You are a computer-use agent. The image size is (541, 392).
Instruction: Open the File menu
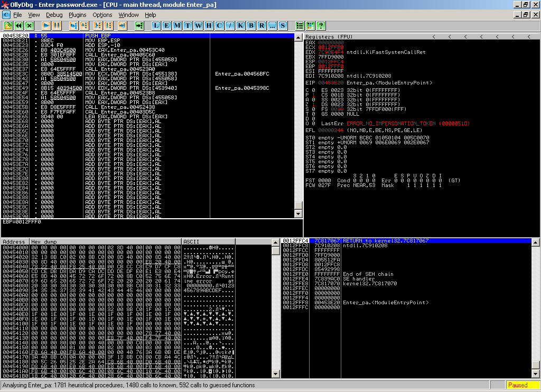[17, 15]
